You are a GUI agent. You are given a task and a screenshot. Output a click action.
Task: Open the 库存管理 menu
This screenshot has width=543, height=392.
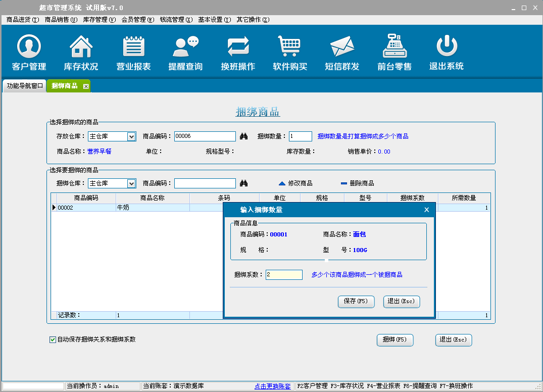click(99, 20)
